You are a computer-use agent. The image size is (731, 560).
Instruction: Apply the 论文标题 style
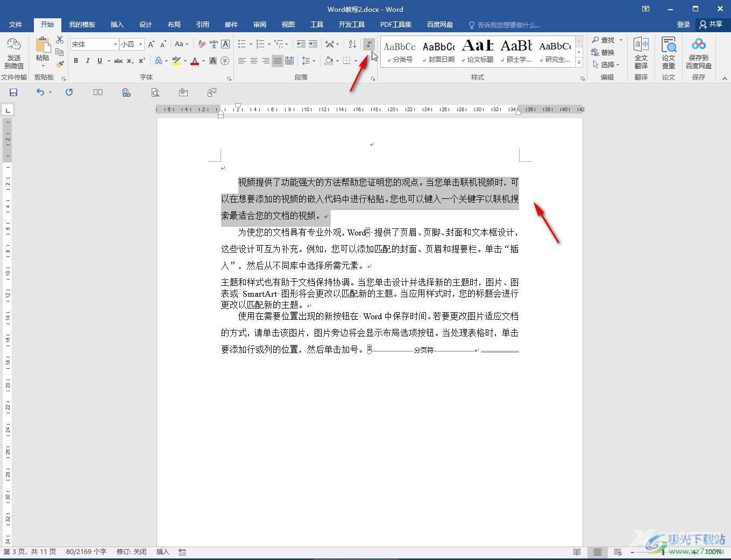point(478,52)
